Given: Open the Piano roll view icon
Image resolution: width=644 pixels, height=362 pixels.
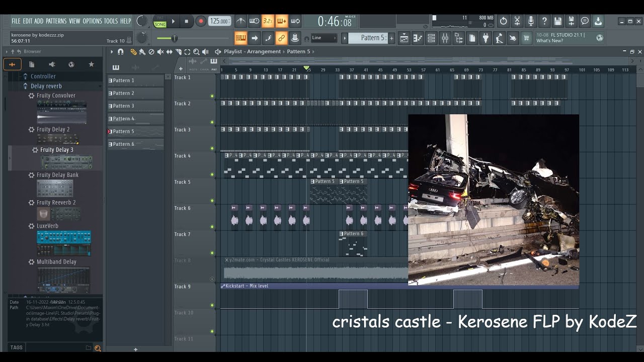Looking at the screenshot, I should coord(418,38).
